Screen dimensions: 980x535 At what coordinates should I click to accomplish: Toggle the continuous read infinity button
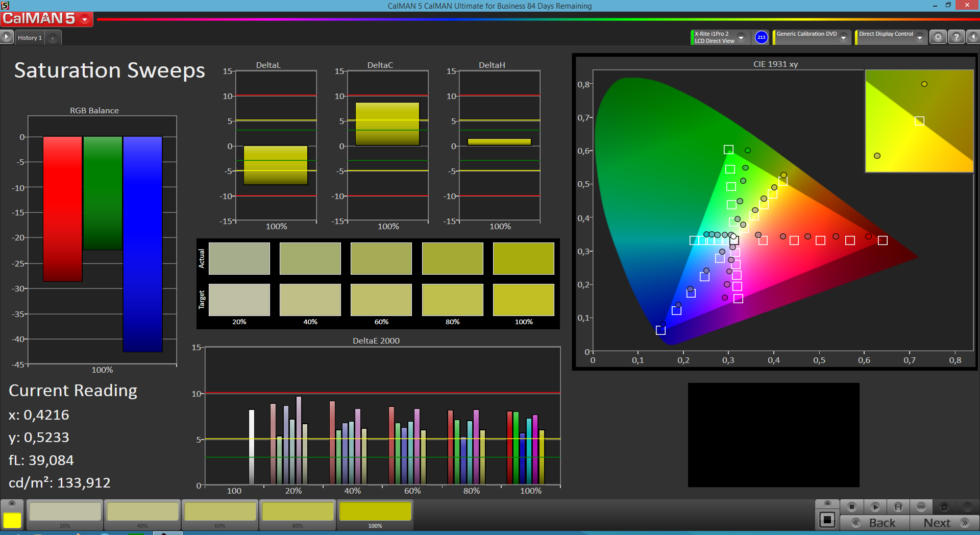pos(921,507)
